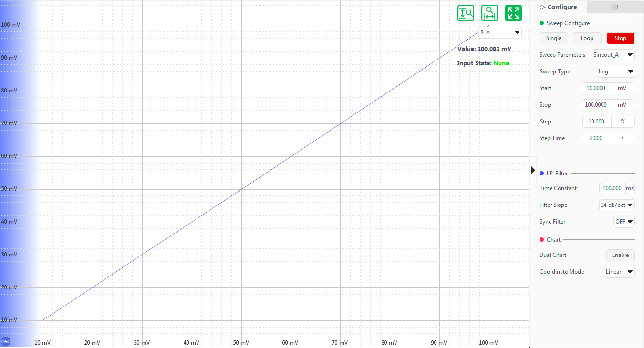Open the R_A channel dropdown
This screenshot has width=644, height=348.
click(500, 32)
